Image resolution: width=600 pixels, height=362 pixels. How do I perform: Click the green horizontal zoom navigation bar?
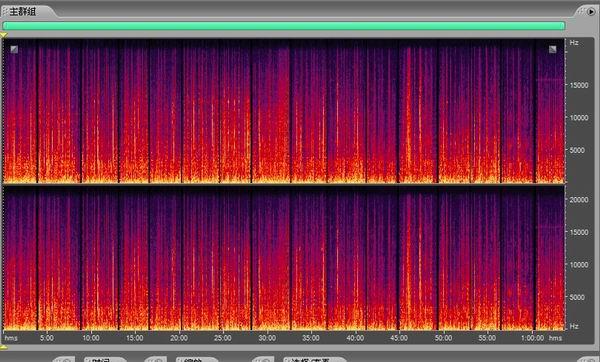click(284, 26)
